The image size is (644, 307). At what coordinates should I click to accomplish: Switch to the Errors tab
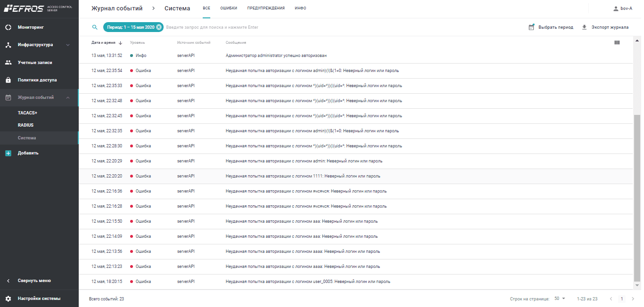[x=229, y=8]
